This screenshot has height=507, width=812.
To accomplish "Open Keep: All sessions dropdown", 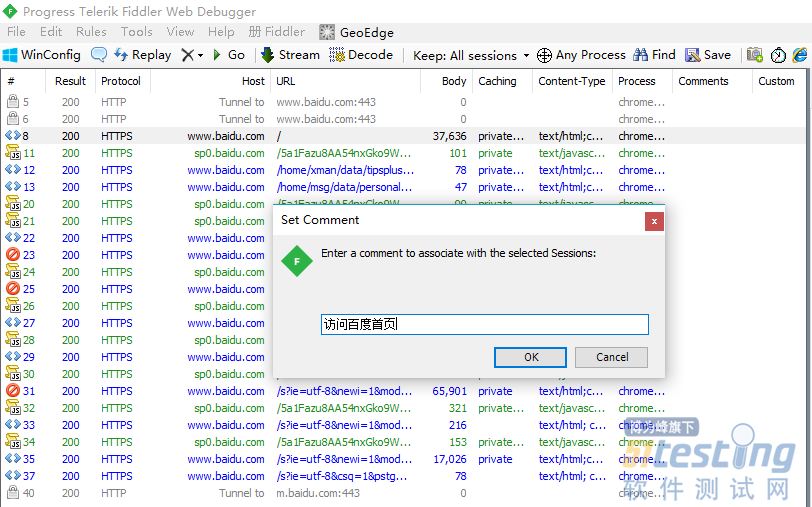I will pyautogui.click(x=471, y=55).
